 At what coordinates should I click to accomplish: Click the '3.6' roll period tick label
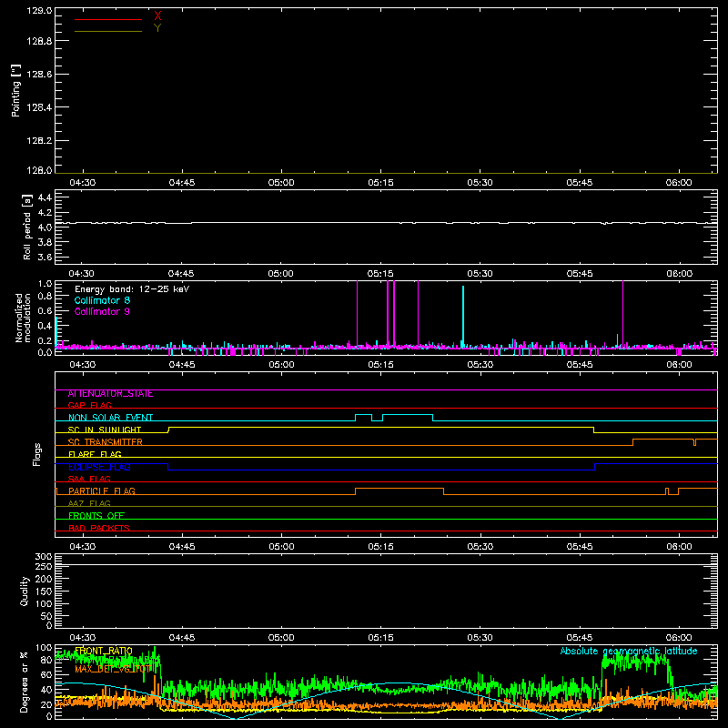[45, 257]
